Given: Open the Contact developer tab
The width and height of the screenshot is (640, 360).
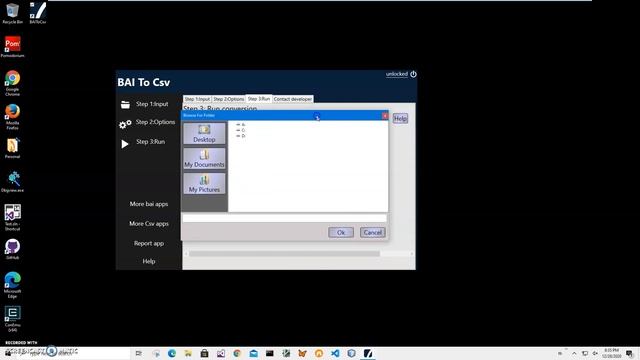Looking at the screenshot, I should pyautogui.click(x=293, y=99).
